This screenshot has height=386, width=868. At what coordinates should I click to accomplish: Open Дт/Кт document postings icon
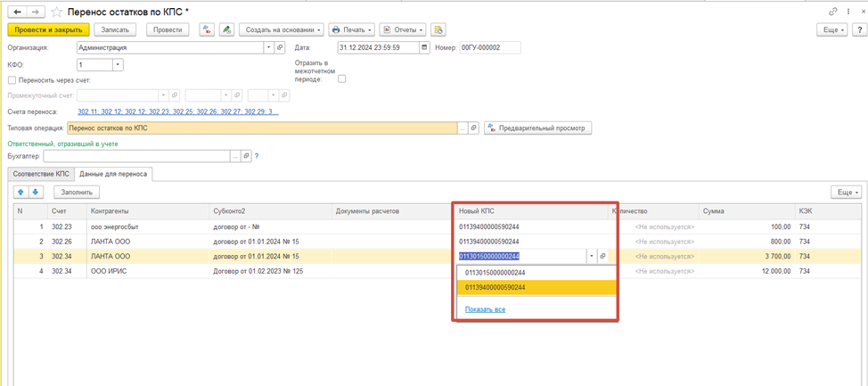point(207,30)
